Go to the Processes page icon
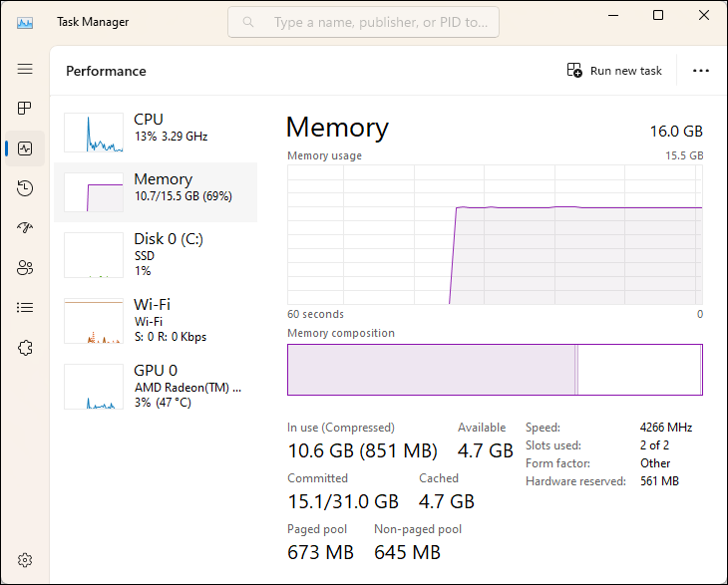This screenshot has height=585, width=728. pos(25,108)
